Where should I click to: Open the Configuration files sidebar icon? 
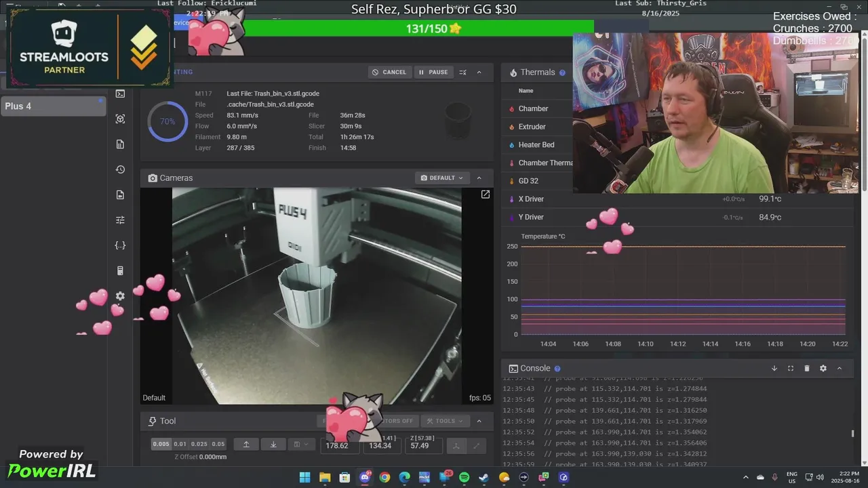coord(120,195)
